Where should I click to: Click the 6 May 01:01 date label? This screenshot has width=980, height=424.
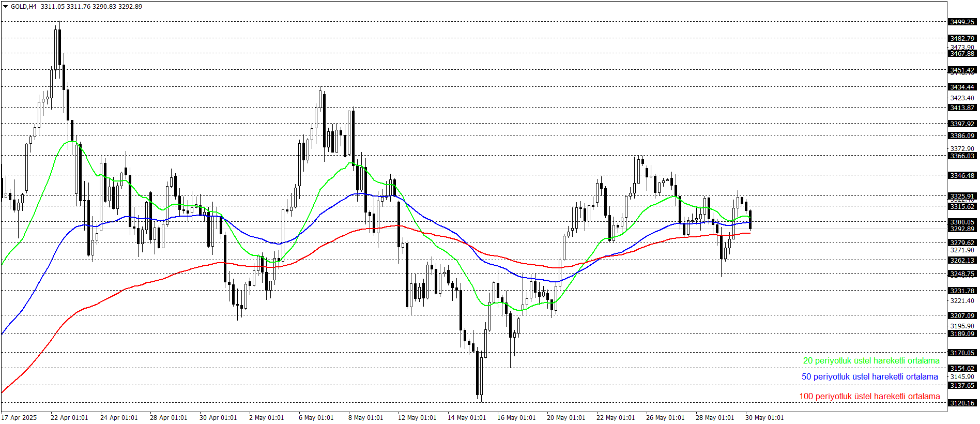(x=316, y=418)
